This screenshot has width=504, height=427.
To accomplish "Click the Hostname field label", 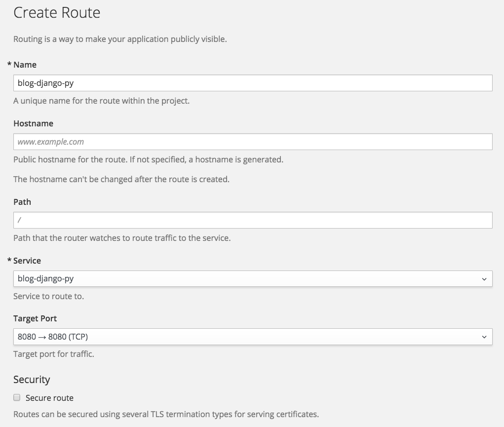I will point(33,123).
